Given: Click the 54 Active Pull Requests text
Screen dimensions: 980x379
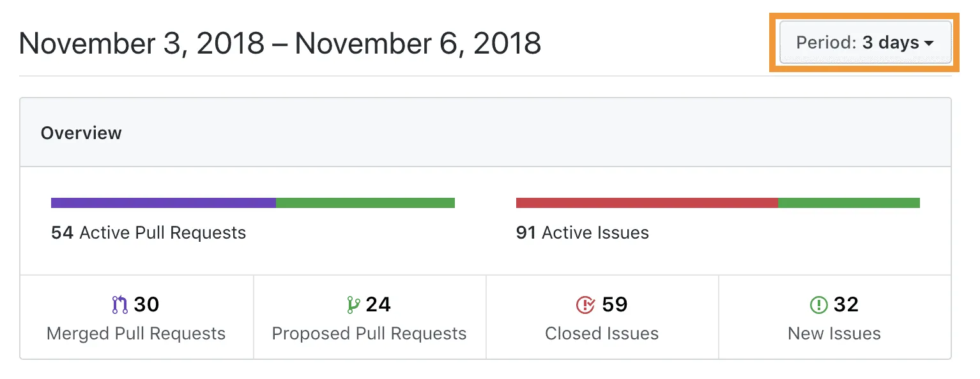Looking at the screenshot, I should coord(148,233).
